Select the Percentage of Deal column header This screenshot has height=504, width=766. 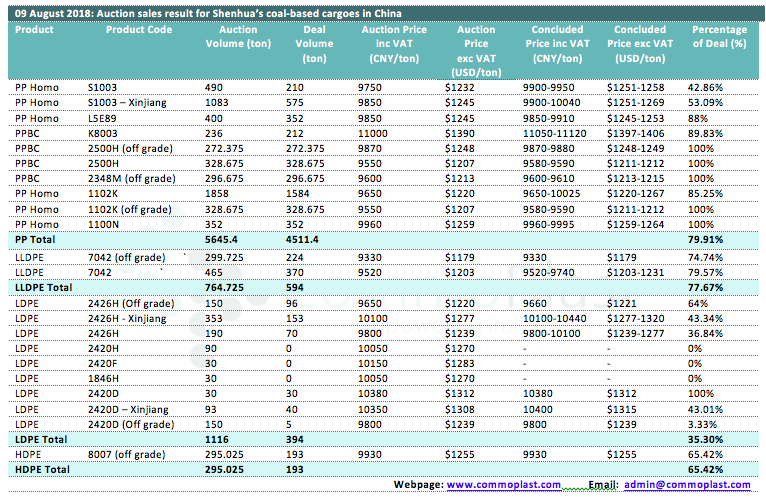click(x=719, y=37)
